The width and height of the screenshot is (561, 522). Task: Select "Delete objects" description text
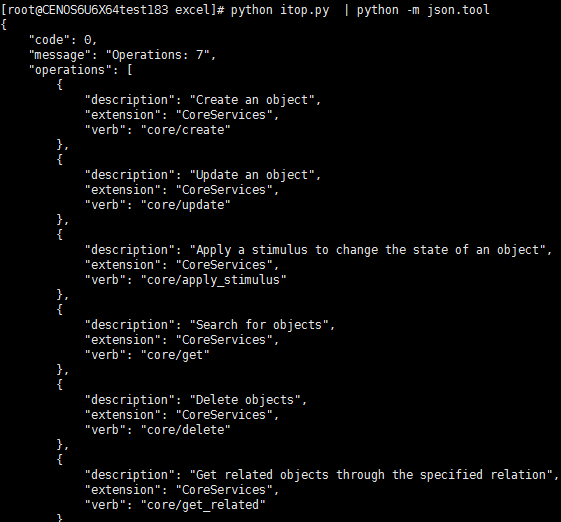pyautogui.click(x=245, y=400)
